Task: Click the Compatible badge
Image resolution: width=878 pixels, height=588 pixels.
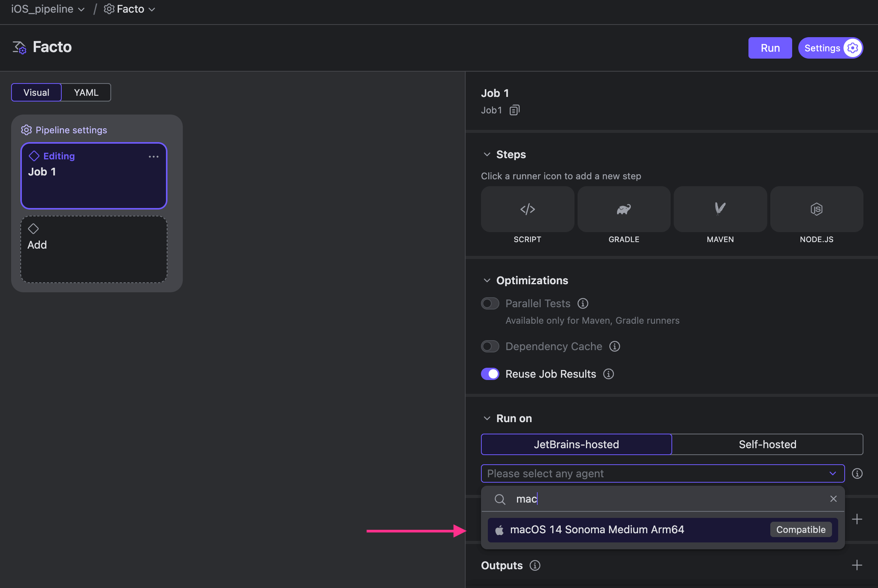Action: coord(801,530)
